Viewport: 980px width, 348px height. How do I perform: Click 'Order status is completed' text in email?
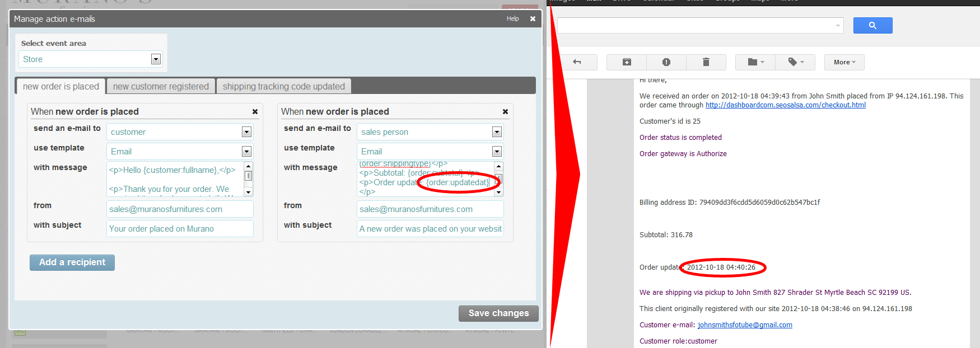coord(680,138)
